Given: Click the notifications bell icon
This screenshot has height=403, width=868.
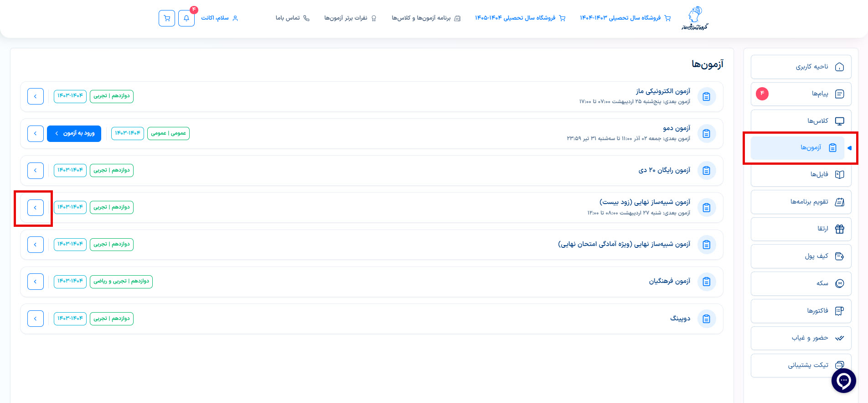Looking at the screenshot, I should (x=186, y=18).
